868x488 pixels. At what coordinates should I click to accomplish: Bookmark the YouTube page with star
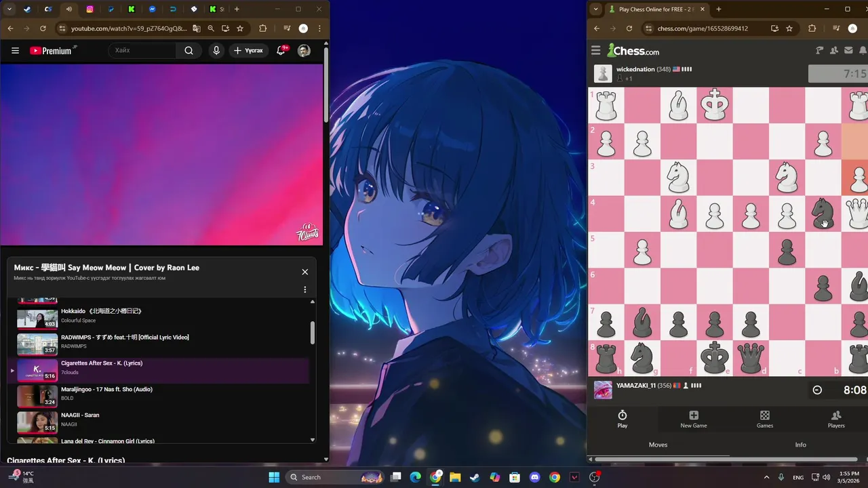(x=240, y=28)
